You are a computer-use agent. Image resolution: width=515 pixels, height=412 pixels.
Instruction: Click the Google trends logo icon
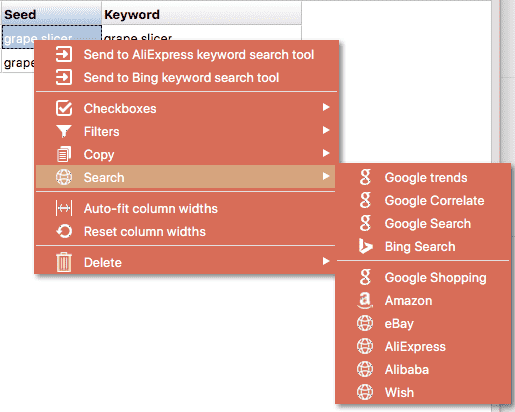pyautogui.click(x=365, y=177)
